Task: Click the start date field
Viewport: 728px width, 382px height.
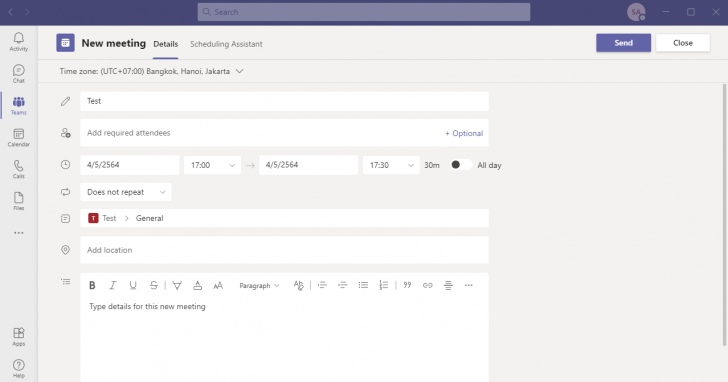Action: [x=130, y=165]
